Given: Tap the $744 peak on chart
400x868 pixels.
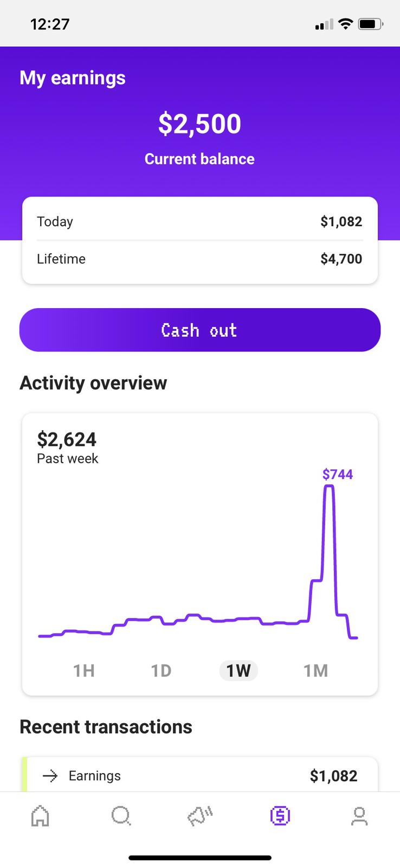Looking at the screenshot, I should pyautogui.click(x=338, y=475).
